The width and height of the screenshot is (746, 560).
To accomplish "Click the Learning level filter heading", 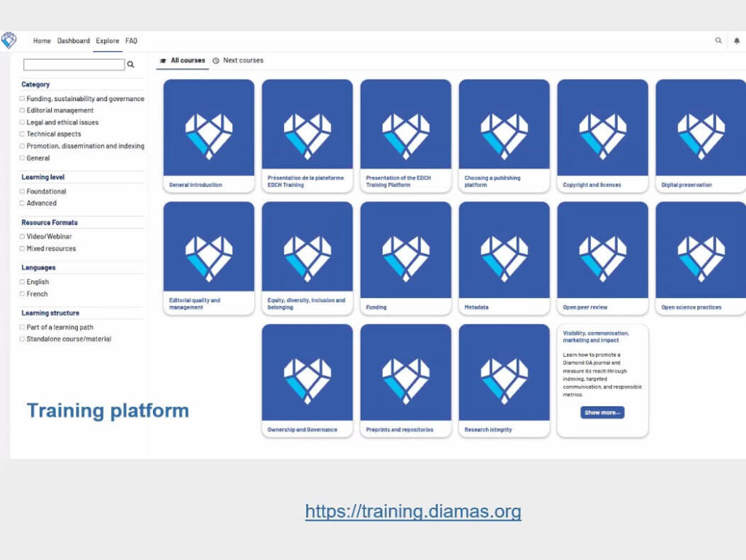I will click(43, 177).
